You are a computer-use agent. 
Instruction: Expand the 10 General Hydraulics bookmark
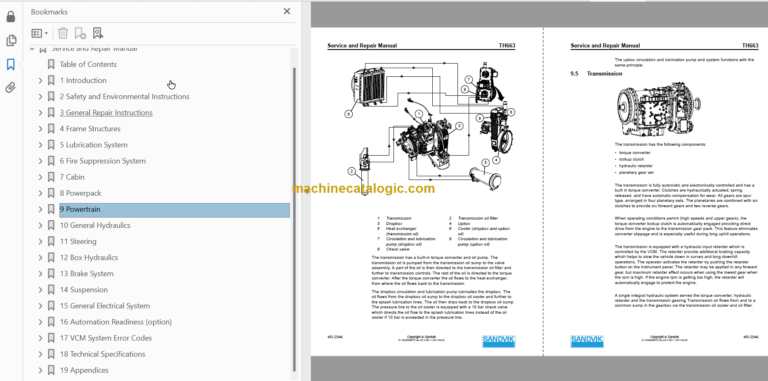click(40, 226)
